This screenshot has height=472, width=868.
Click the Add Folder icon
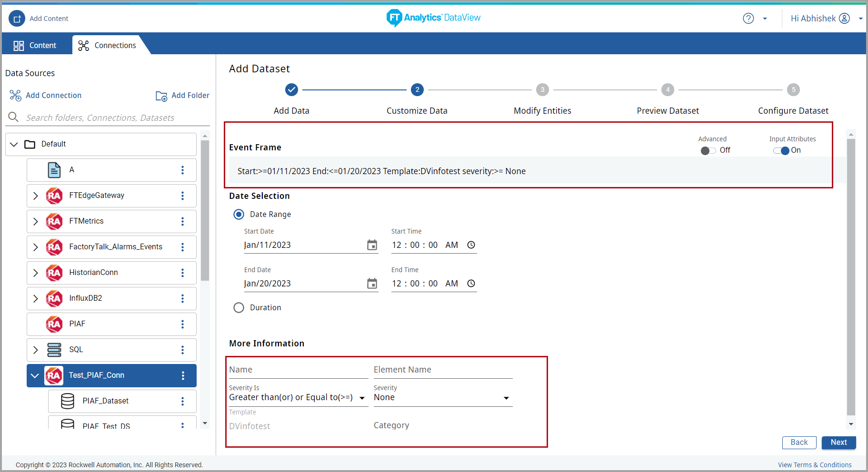coord(161,96)
